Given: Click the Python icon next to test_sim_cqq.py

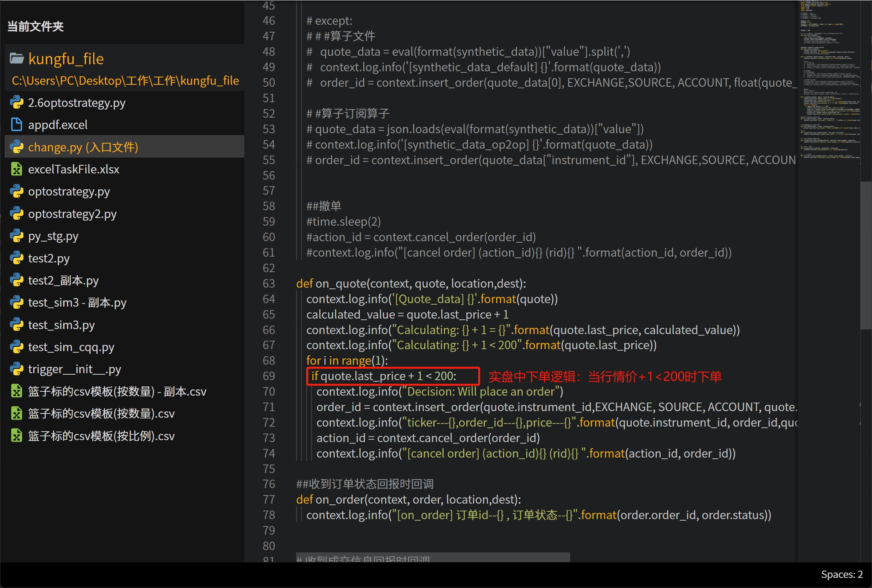Looking at the screenshot, I should click(x=17, y=347).
